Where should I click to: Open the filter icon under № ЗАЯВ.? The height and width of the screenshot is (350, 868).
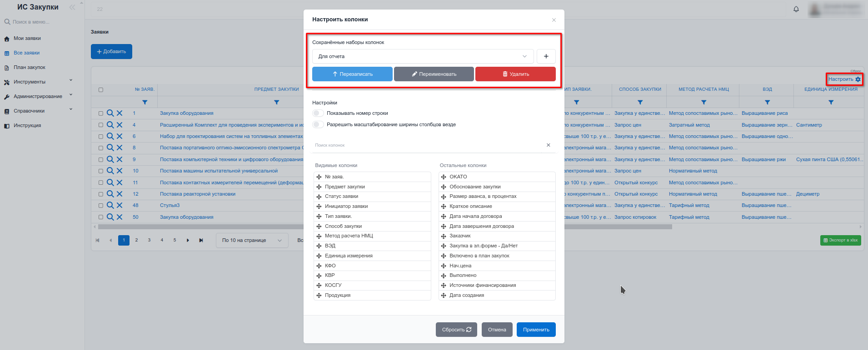(145, 103)
